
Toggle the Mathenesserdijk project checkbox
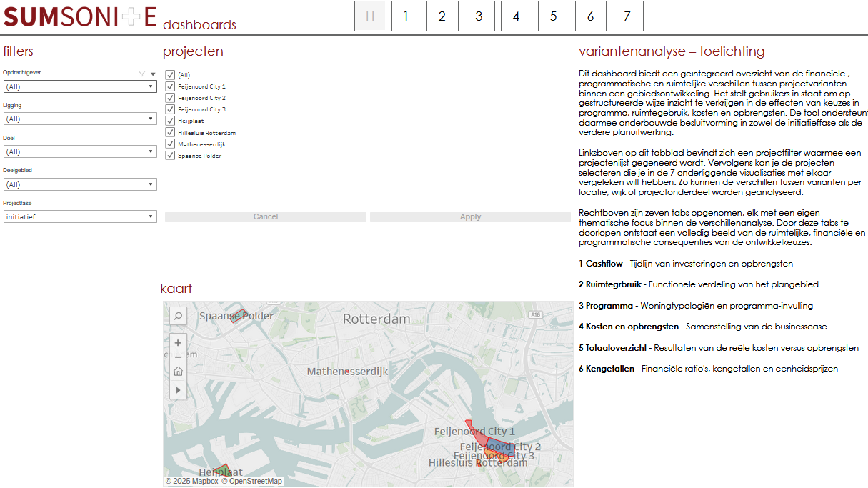[169, 144]
